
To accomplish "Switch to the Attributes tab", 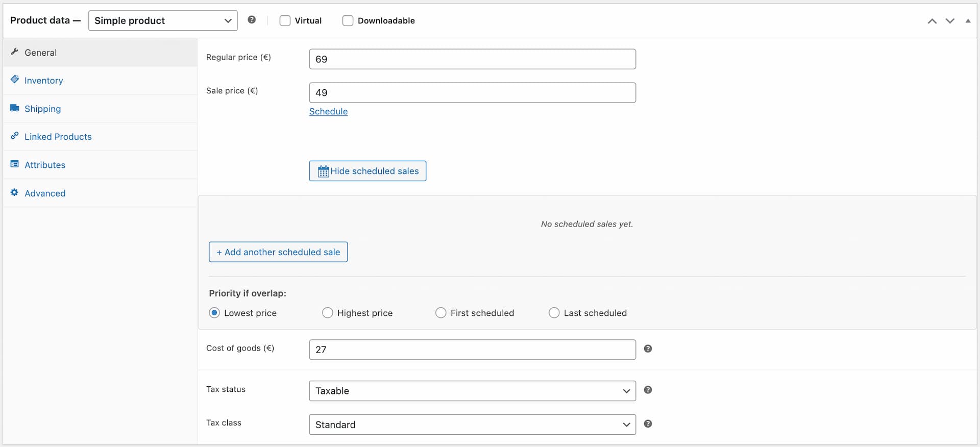I will (x=100, y=165).
